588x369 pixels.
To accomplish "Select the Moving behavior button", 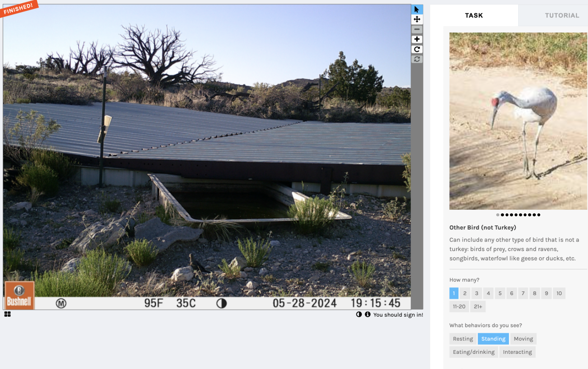I will point(523,339).
